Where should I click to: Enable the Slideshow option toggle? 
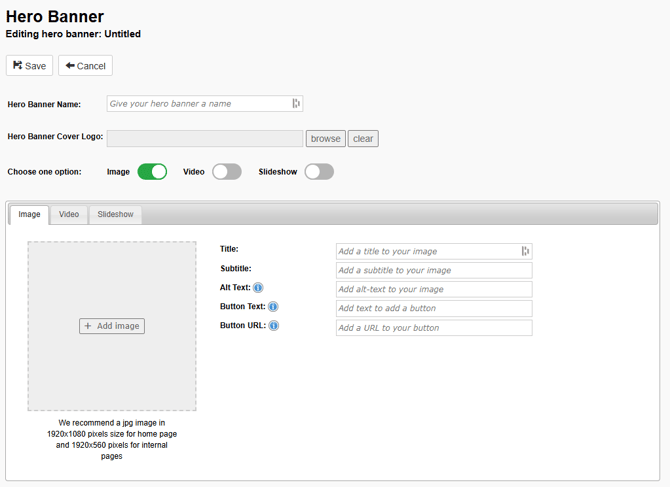319,172
